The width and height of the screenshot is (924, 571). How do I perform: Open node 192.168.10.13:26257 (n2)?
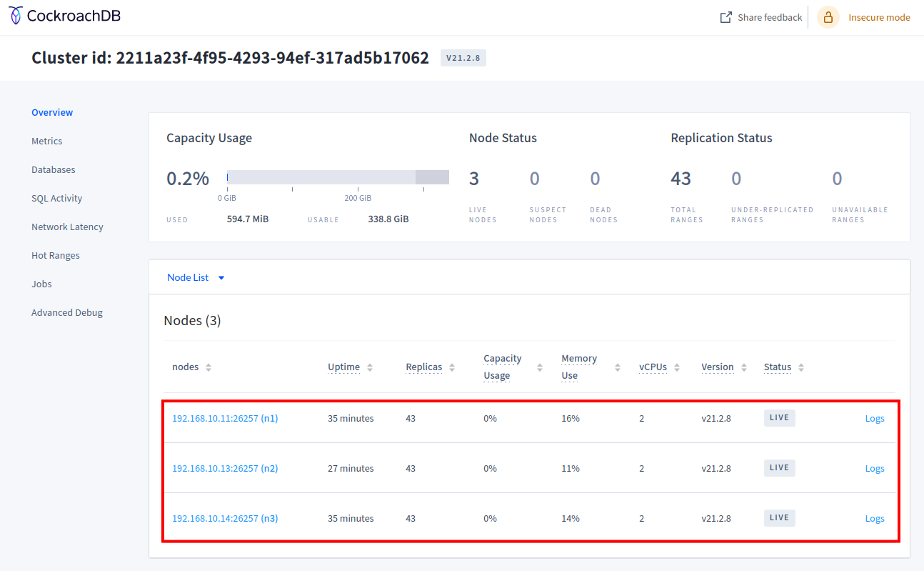(x=225, y=468)
